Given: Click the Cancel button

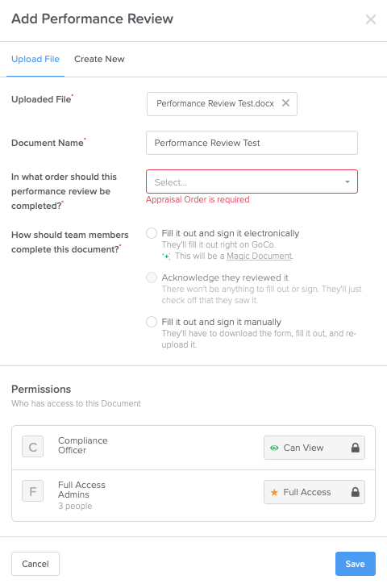Looking at the screenshot, I should [x=35, y=564].
